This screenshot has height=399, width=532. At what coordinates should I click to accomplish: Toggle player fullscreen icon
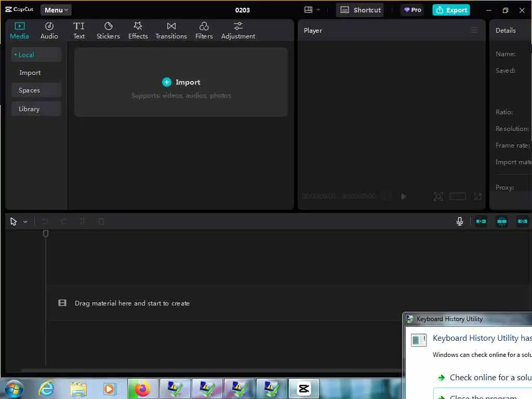coord(478,196)
